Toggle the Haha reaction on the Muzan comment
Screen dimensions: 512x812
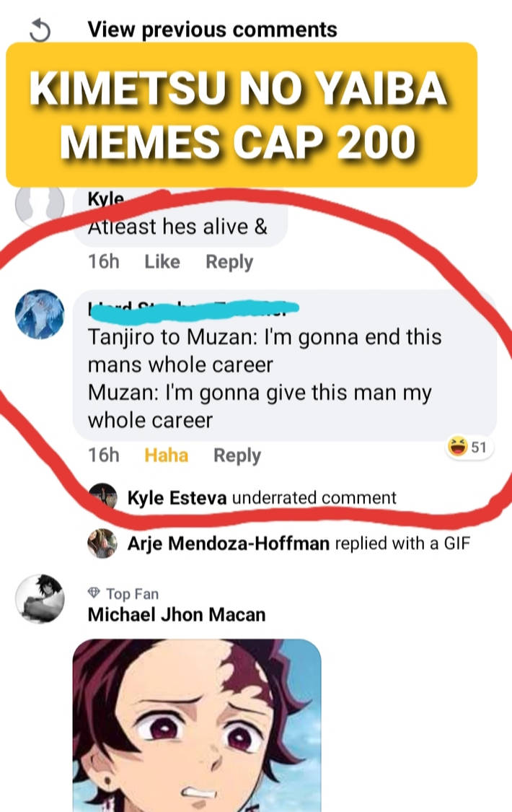[166, 455]
